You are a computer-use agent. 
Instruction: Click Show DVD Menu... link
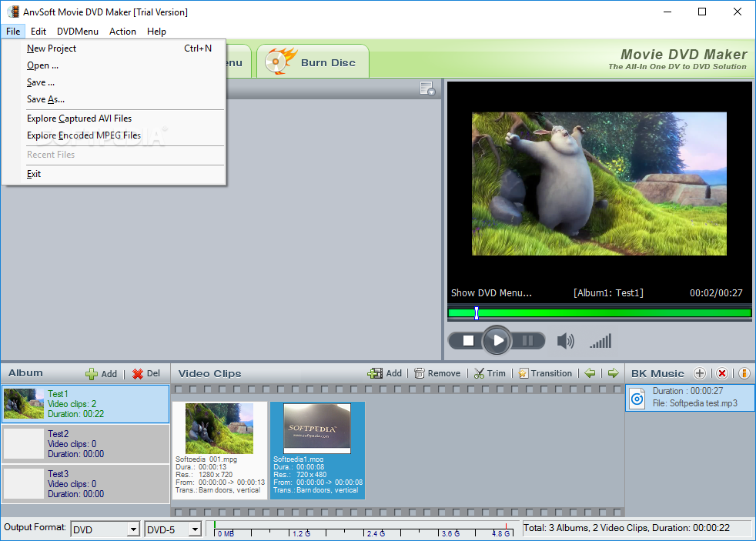[x=491, y=293]
